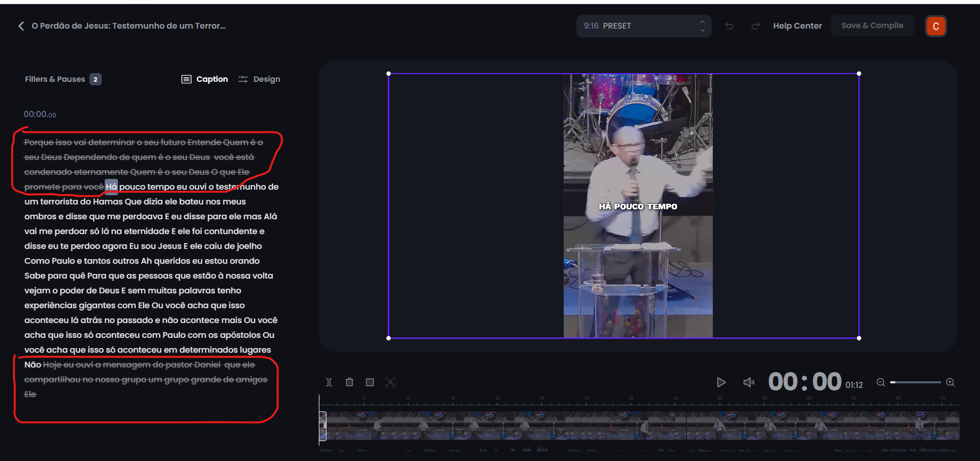The width and height of the screenshot is (980, 461).
Task: Click the square crop icon below preview
Action: tap(370, 382)
